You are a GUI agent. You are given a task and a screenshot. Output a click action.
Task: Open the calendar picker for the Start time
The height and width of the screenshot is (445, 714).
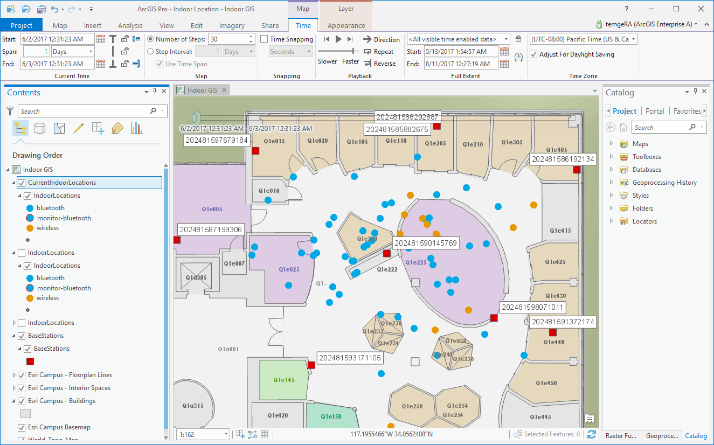[x=100, y=39]
